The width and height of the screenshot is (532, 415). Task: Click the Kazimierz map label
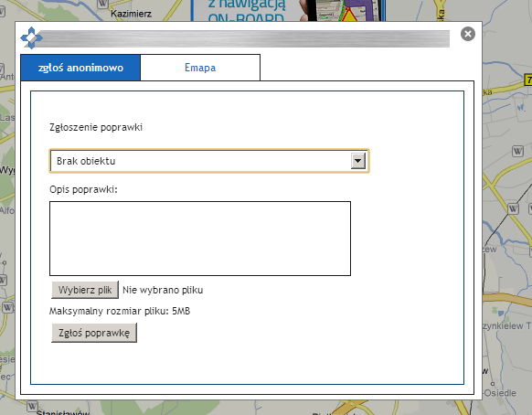tap(131, 14)
